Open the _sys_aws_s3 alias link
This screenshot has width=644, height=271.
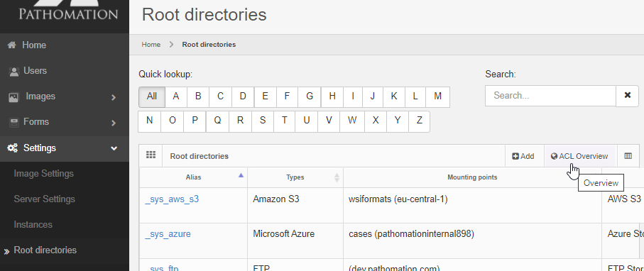[x=172, y=199]
